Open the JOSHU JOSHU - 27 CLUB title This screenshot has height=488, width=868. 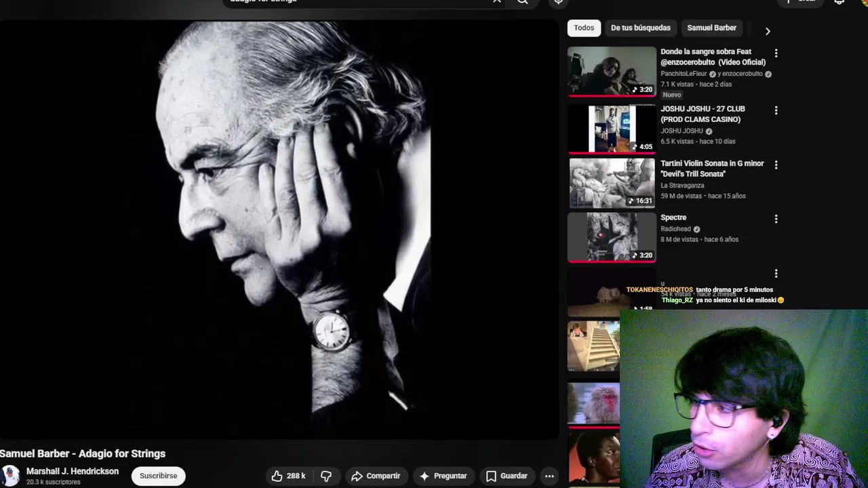(x=703, y=114)
